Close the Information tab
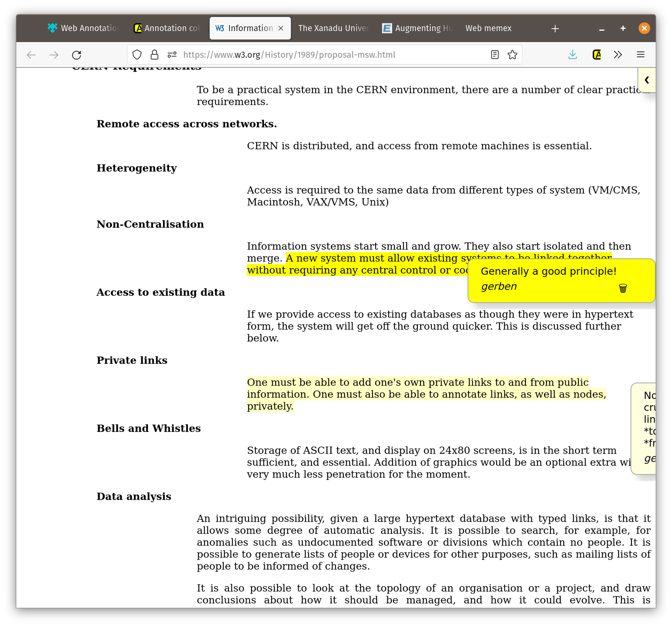The height and width of the screenshot is (626, 672). (281, 28)
